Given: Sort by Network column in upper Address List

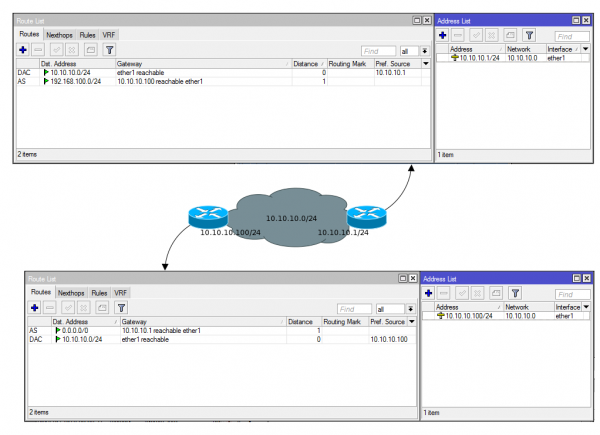Looking at the screenshot, I should click(x=526, y=49).
